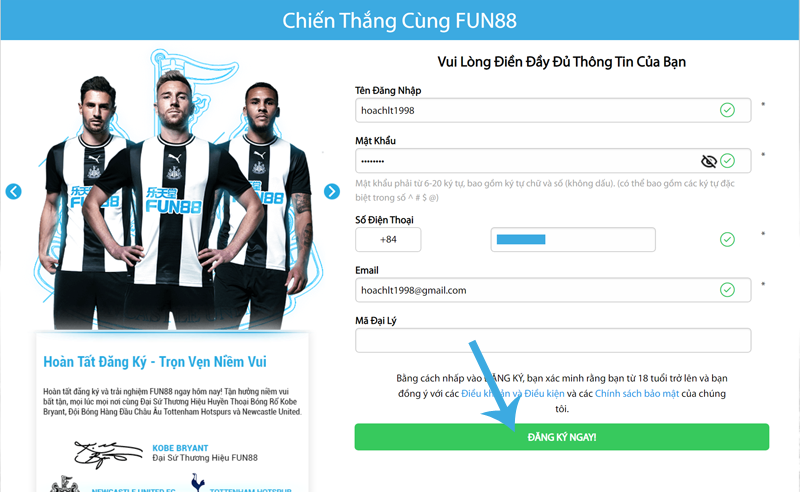Image resolution: width=800 pixels, height=492 pixels.
Task: Click the Newcastle players banner image
Action: pos(172,189)
